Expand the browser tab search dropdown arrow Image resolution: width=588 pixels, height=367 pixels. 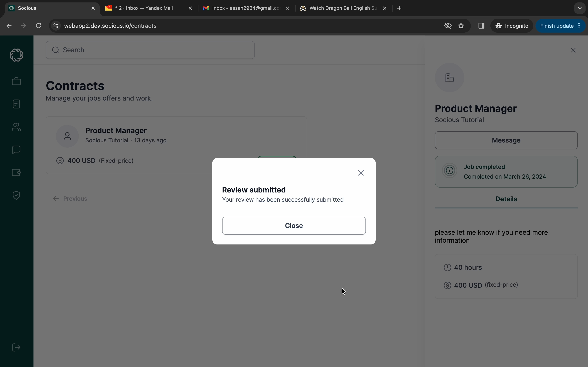(x=580, y=8)
